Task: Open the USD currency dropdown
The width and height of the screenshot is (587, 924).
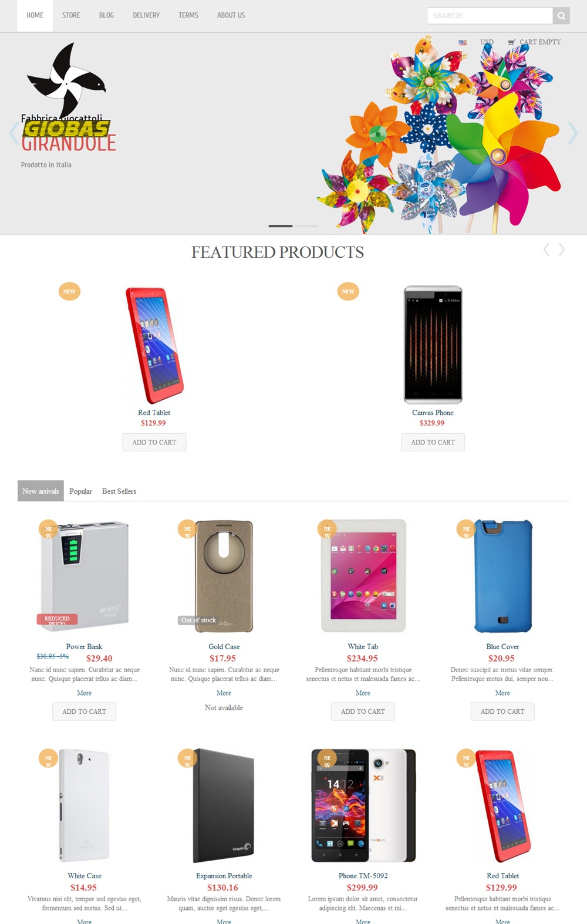Action: [487, 42]
